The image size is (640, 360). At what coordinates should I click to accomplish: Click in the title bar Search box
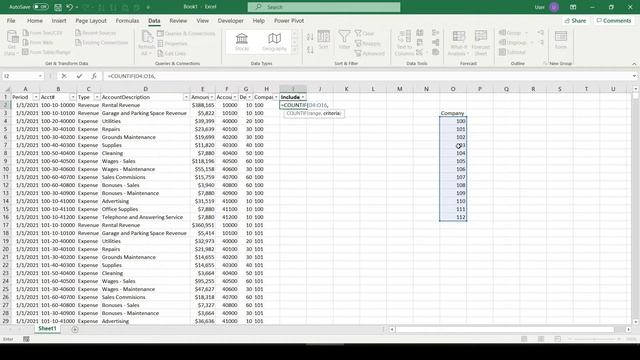coord(324,7)
